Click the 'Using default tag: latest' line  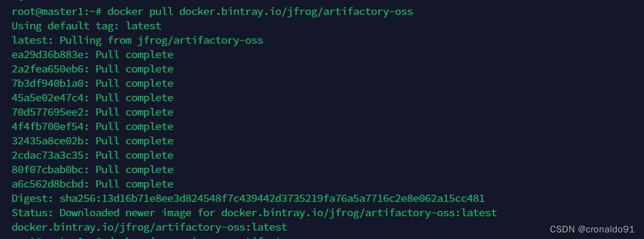click(87, 26)
